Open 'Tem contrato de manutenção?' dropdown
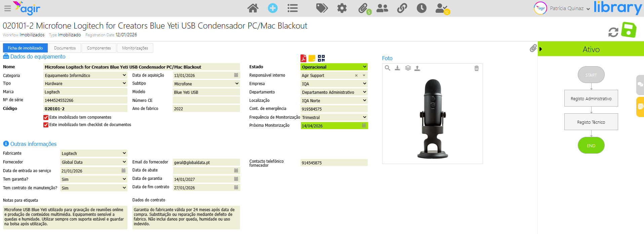Viewport: 644px width, 234px height. (x=94, y=188)
